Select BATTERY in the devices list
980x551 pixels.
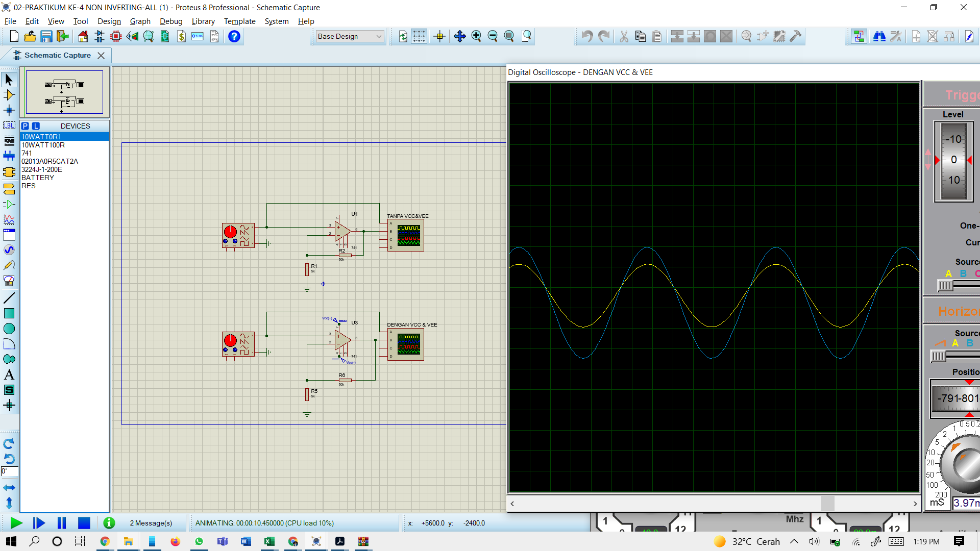64,178
